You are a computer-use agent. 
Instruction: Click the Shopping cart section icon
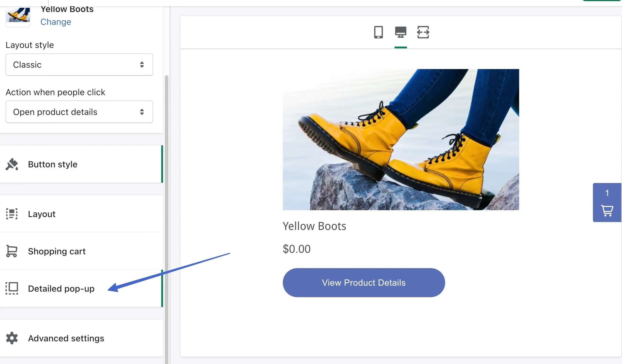coord(12,251)
